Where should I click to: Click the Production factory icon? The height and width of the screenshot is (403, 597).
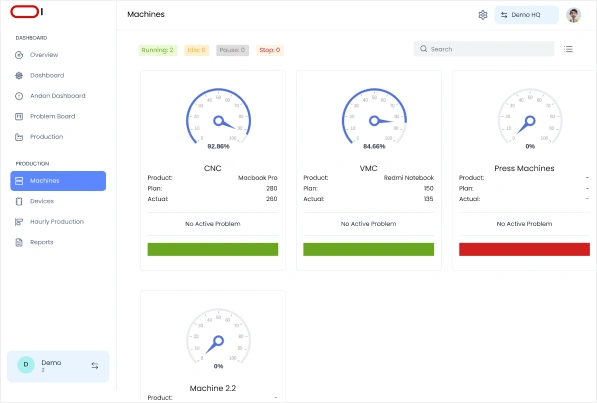pos(19,137)
